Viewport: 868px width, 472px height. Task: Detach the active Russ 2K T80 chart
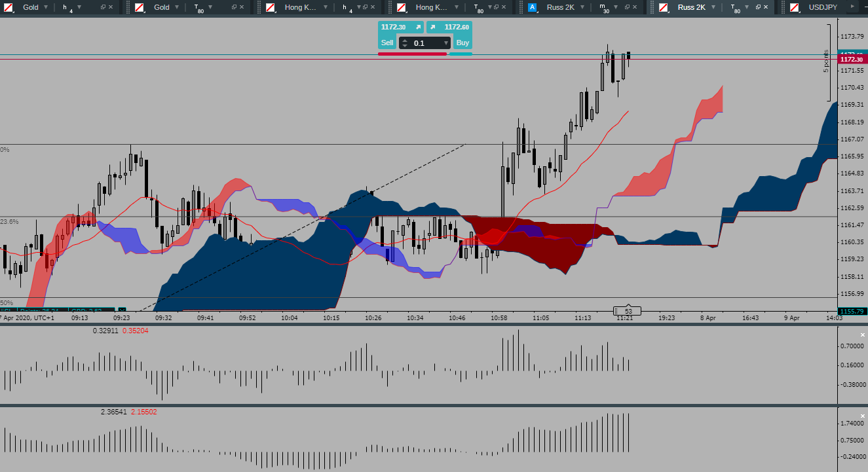pos(758,7)
